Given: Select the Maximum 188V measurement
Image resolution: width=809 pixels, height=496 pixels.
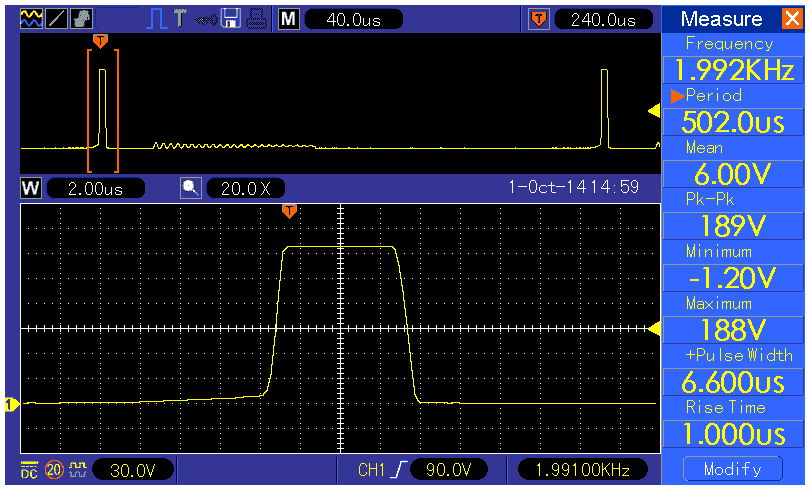Looking at the screenshot, I should [x=733, y=318].
